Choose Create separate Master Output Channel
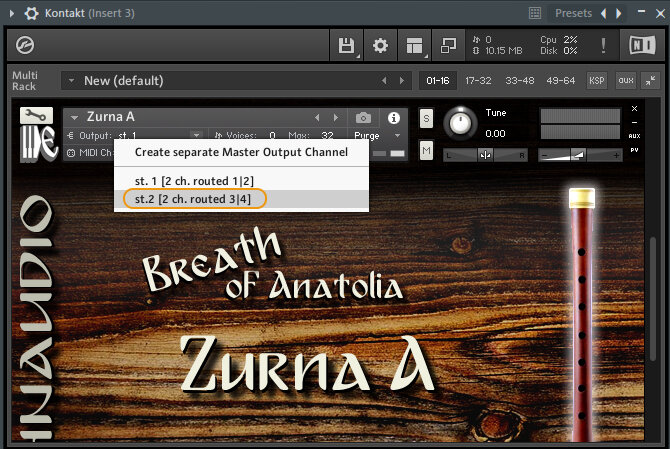The image size is (670, 449). [241, 152]
